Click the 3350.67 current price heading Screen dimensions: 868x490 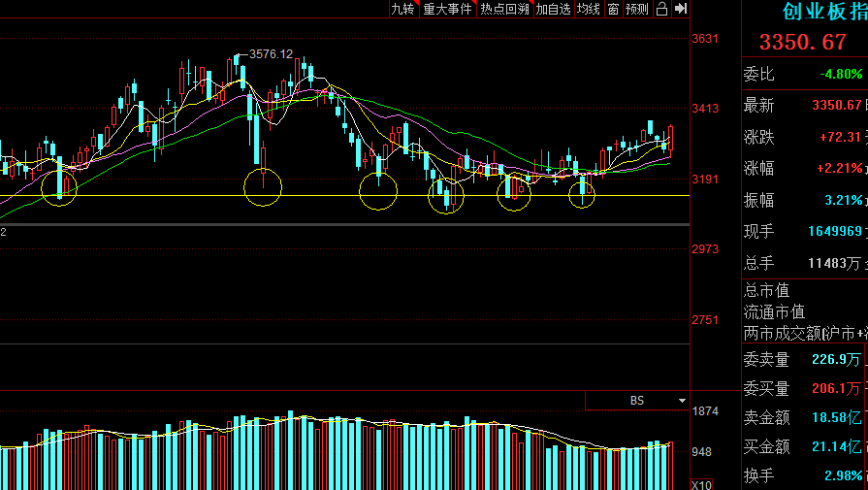tap(802, 42)
